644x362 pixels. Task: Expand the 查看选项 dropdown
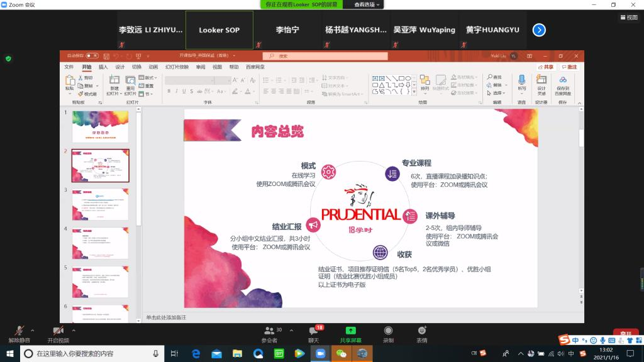(x=367, y=4)
